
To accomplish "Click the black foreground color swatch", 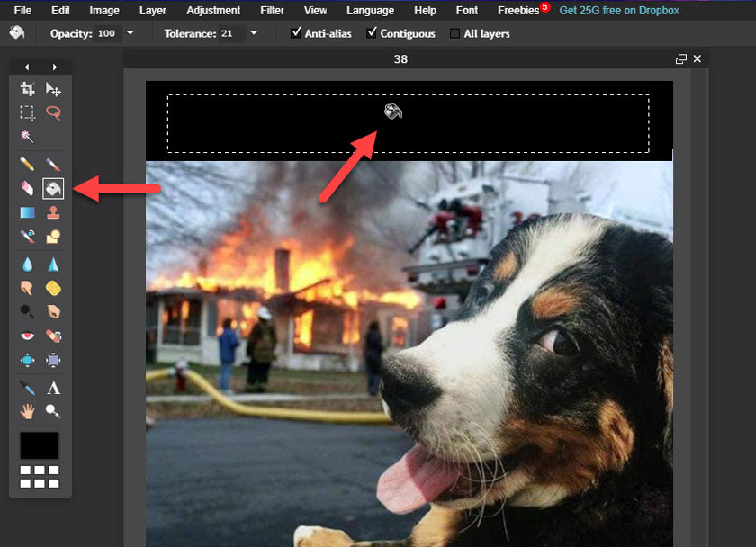I will point(40,445).
